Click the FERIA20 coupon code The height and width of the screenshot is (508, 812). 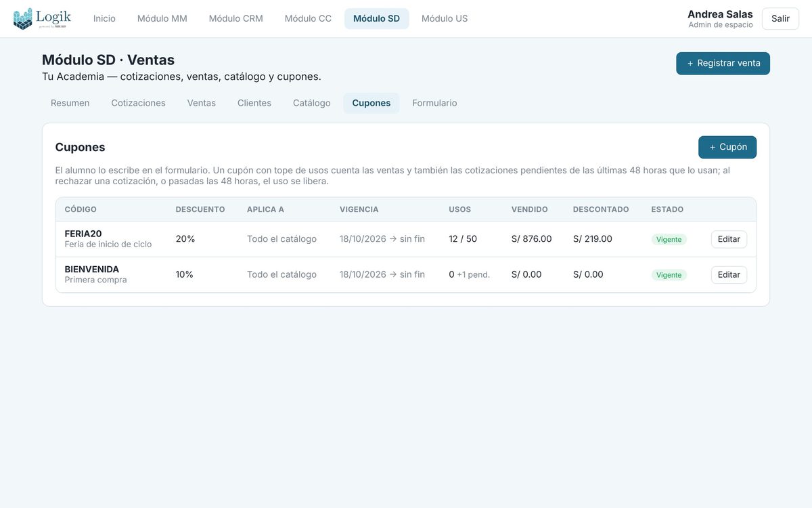coord(83,234)
